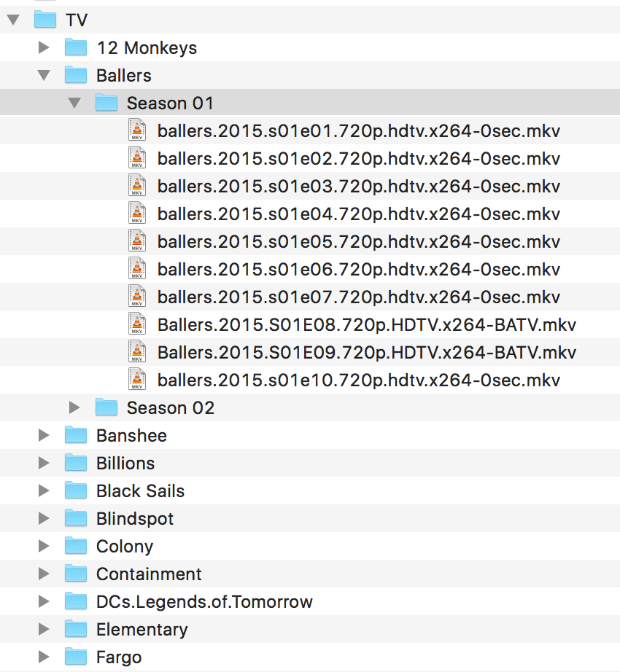Expand the Season 02 folder

(x=74, y=408)
